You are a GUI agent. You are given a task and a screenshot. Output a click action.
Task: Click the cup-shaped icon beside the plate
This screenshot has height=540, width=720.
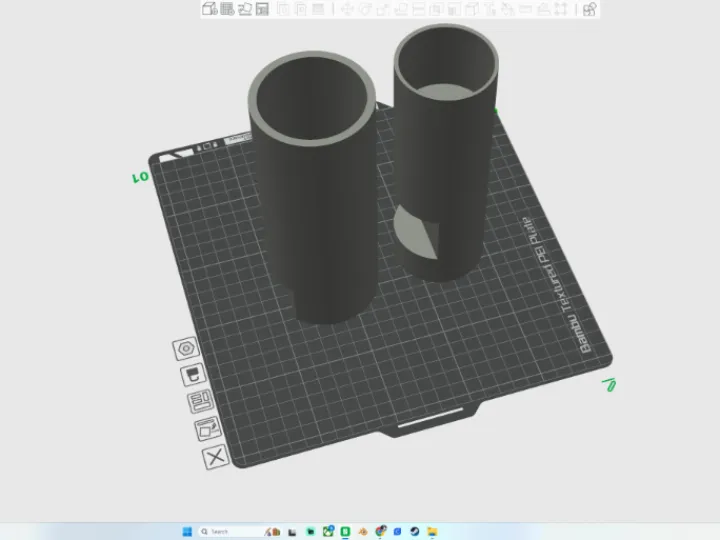tap(193, 374)
